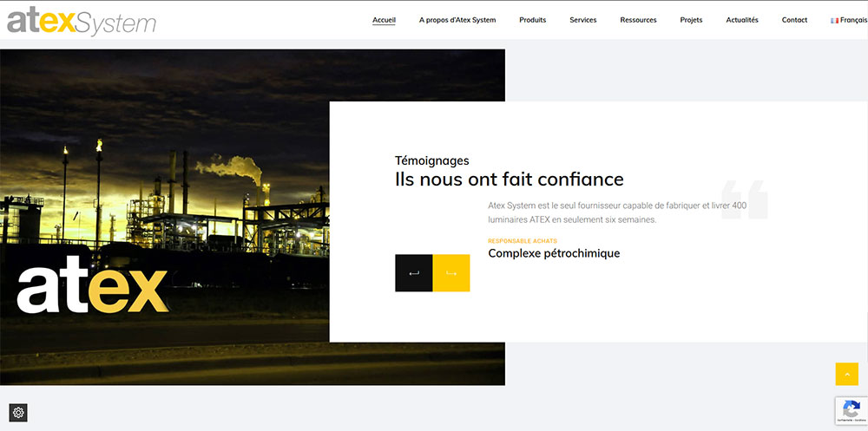Open the Français language selector

point(849,20)
